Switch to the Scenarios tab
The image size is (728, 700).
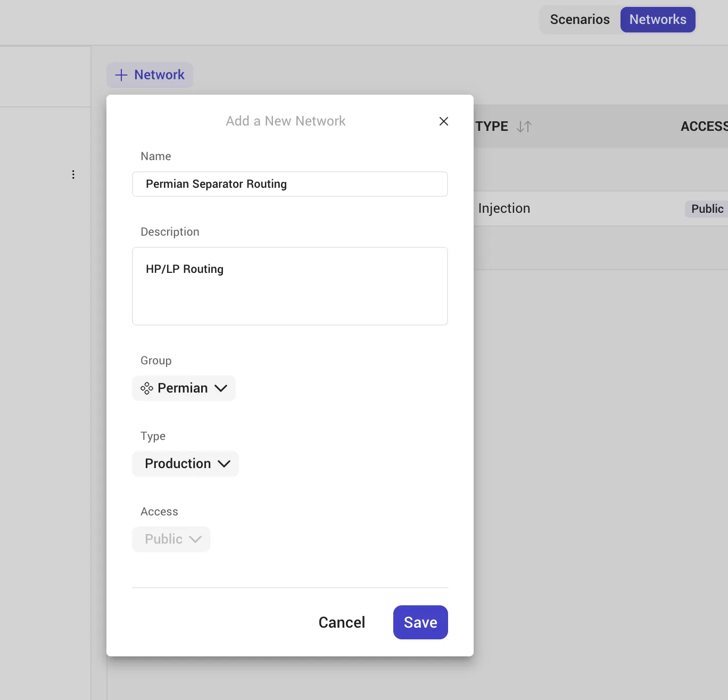tap(580, 20)
